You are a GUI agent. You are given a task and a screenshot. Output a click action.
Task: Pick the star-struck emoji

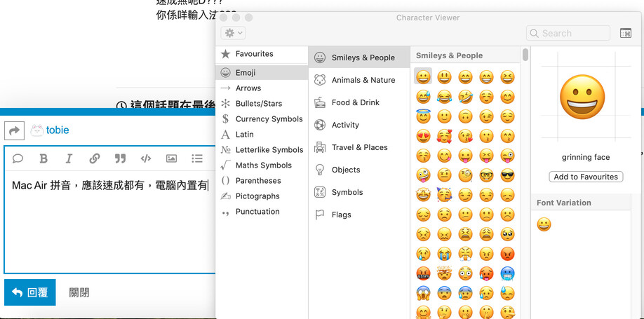(423, 195)
